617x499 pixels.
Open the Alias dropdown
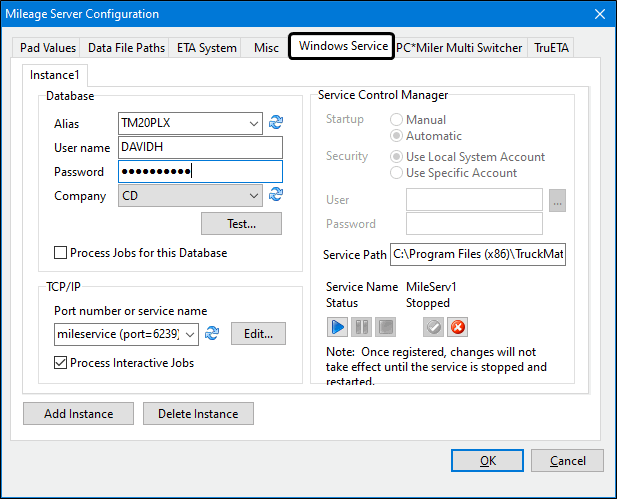(254, 124)
